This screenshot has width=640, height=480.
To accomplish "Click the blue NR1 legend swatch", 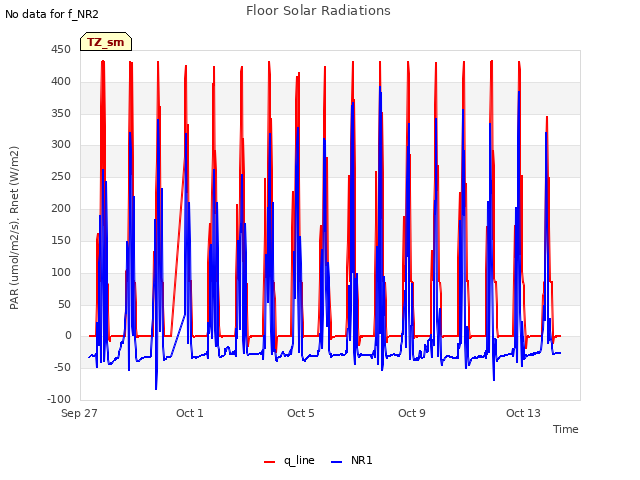I will pos(336,462).
